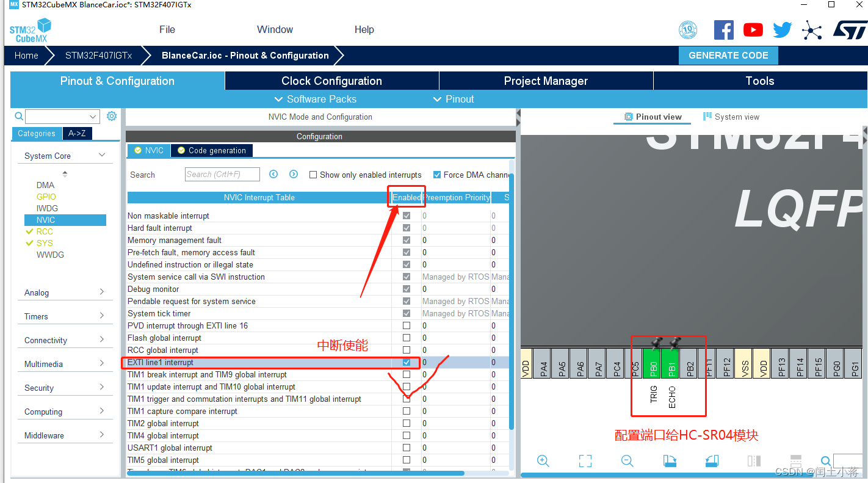Image resolution: width=868 pixels, height=483 pixels.
Task: Click the STM32F407IGTx breadcrumb
Action: [x=98, y=55]
